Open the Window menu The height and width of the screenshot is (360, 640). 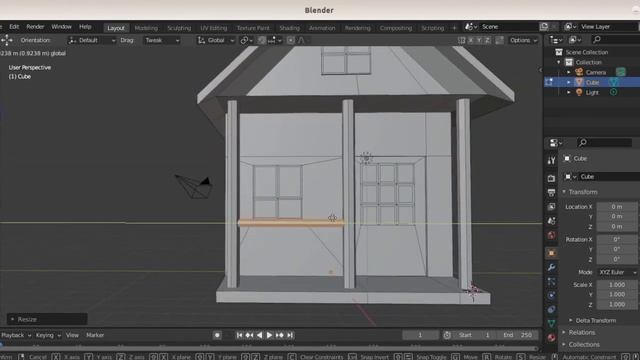click(61, 27)
